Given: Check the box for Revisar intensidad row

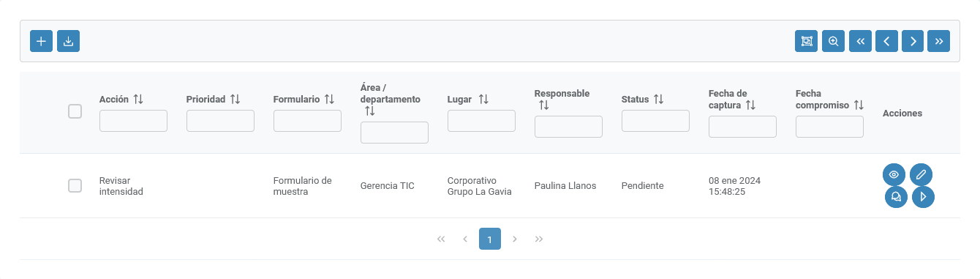Looking at the screenshot, I should tap(75, 185).
